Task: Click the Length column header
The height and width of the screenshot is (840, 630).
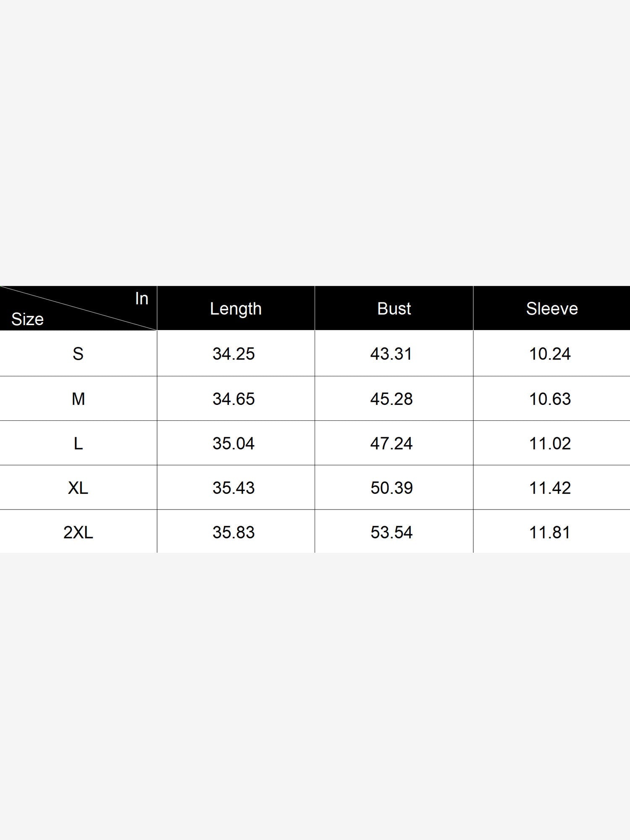Action: tap(236, 309)
